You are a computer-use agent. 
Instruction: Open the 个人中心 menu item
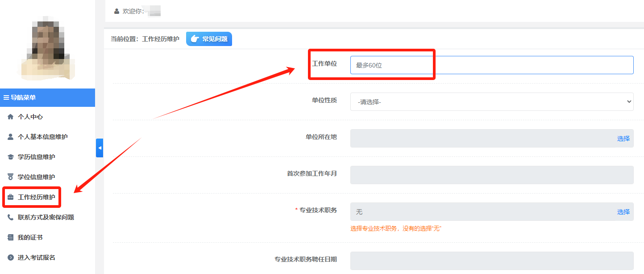[30, 117]
